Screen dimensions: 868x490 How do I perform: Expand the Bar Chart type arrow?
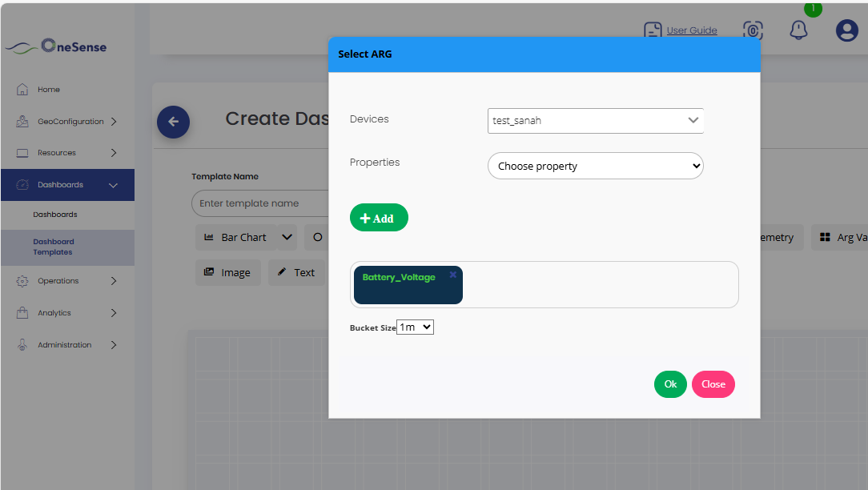point(287,237)
